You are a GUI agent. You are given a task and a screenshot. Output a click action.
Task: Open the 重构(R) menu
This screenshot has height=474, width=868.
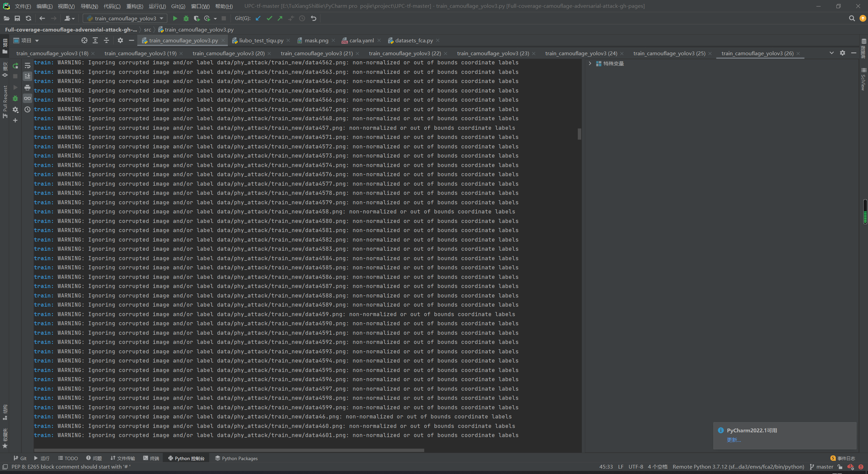tap(135, 6)
